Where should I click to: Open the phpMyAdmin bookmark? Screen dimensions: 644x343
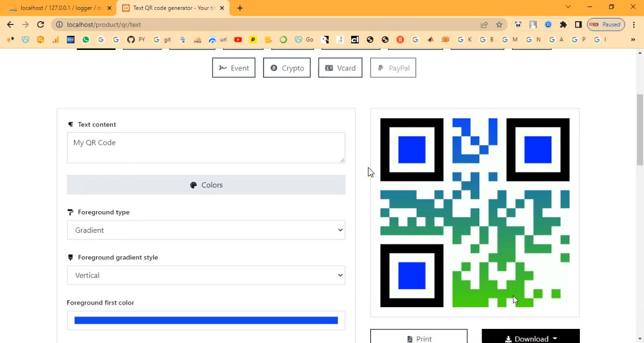pyautogui.click(x=198, y=40)
